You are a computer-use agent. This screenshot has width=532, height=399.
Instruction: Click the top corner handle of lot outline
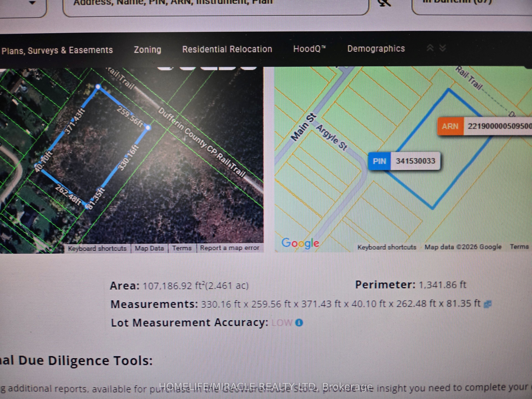pyautogui.click(x=98, y=87)
